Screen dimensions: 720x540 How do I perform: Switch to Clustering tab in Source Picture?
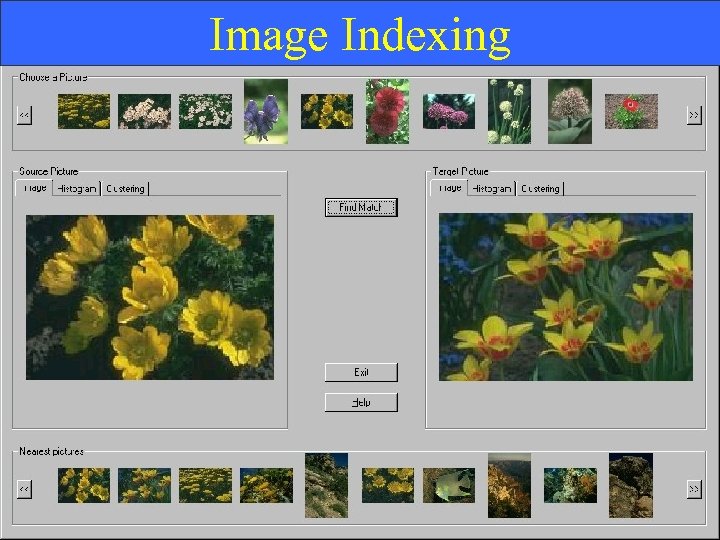(125, 189)
